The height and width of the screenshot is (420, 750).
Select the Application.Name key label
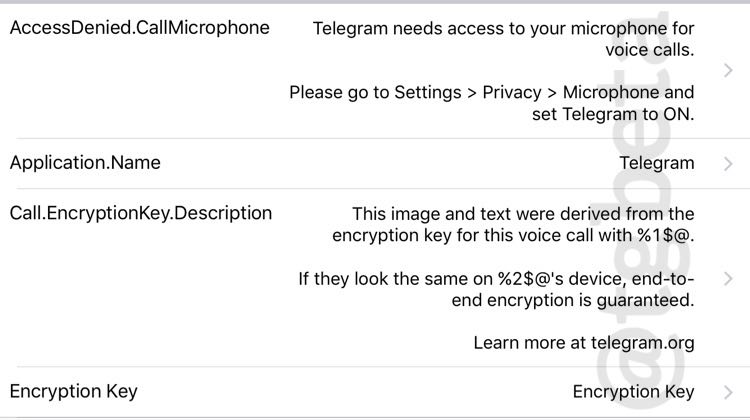click(85, 162)
